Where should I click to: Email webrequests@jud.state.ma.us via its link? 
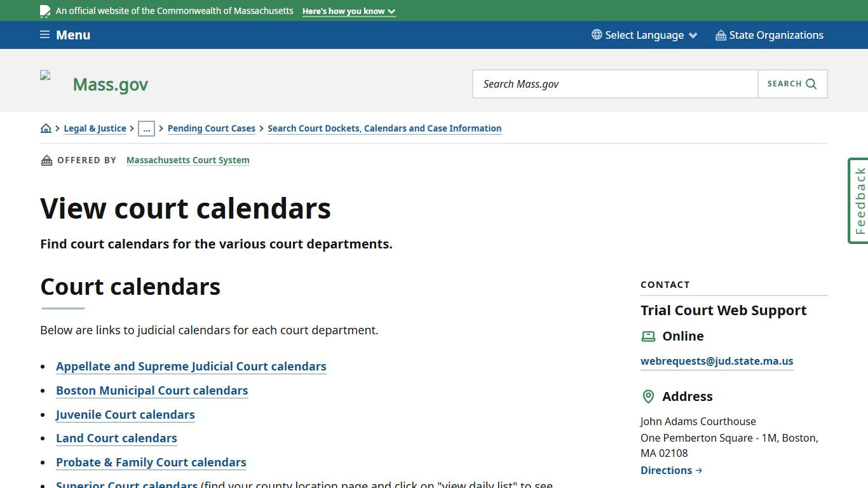(717, 361)
